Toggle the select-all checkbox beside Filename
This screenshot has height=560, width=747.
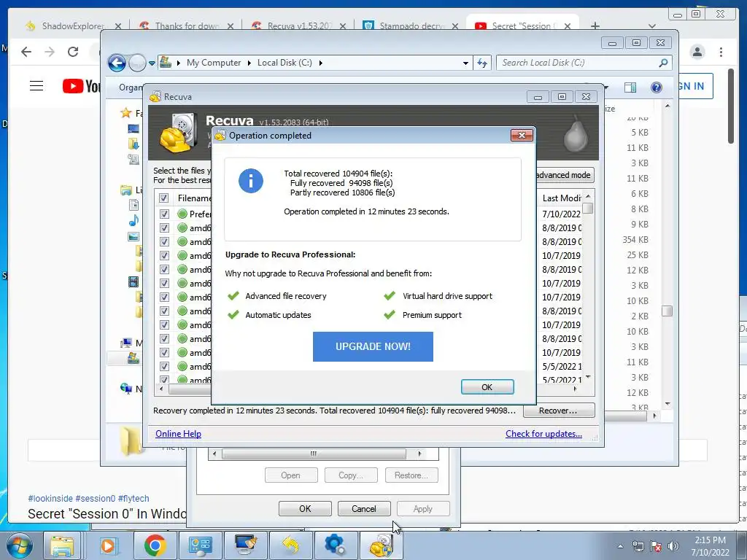click(164, 198)
